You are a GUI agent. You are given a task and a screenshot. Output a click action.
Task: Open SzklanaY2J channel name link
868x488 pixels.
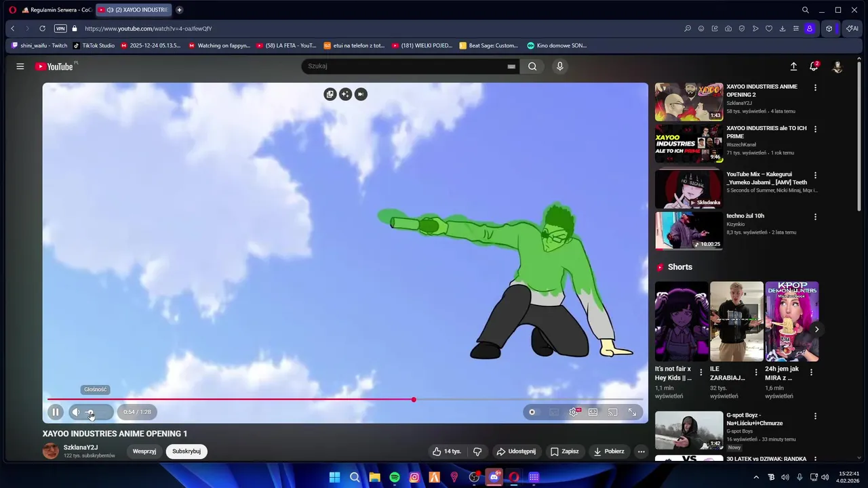click(81, 447)
